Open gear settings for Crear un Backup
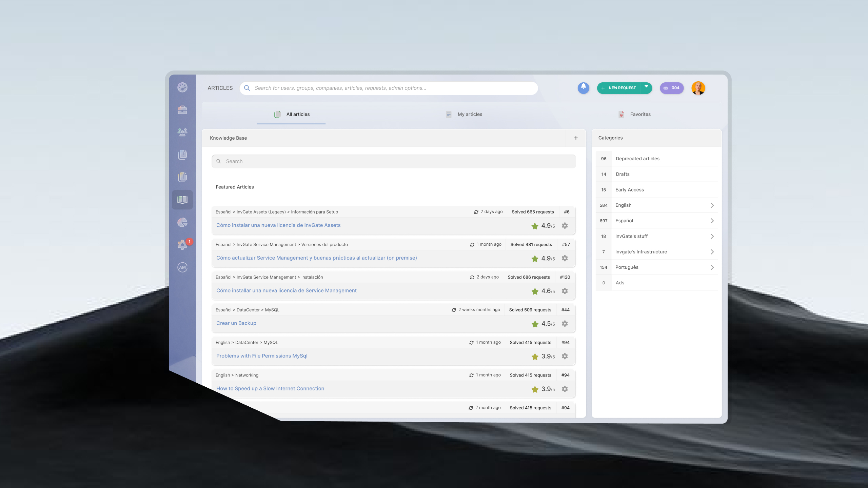Viewport: 868px width, 488px height. click(565, 324)
